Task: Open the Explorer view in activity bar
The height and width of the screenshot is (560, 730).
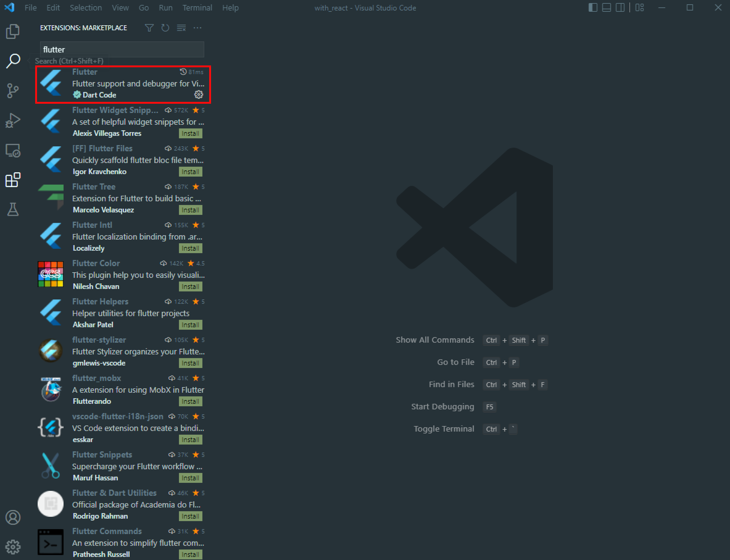Action: (13, 31)
